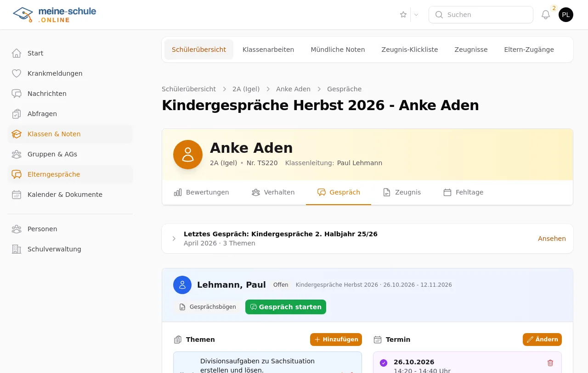The height and width of the screenshot is (373, 588).
Task: Delete the 26.10.2026 appointment trash icon
Action: (550, 363)
